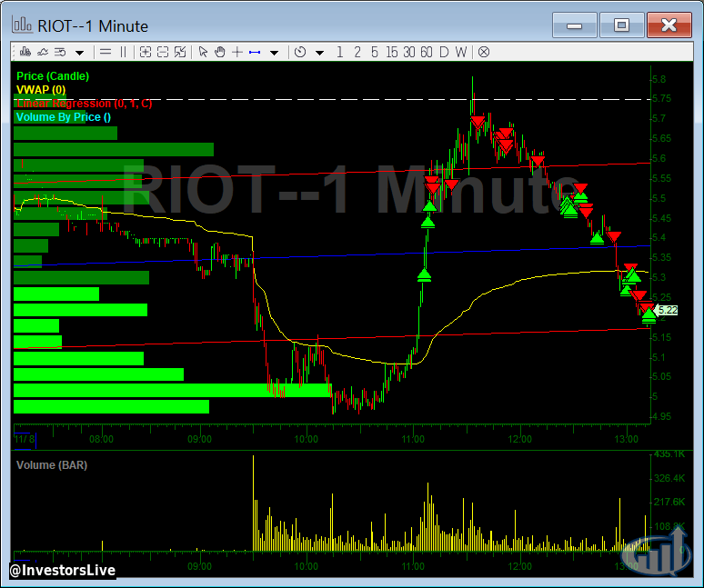The image size is (704, 588).
Task: Select the arrow pointer tool
Action: 203,53
